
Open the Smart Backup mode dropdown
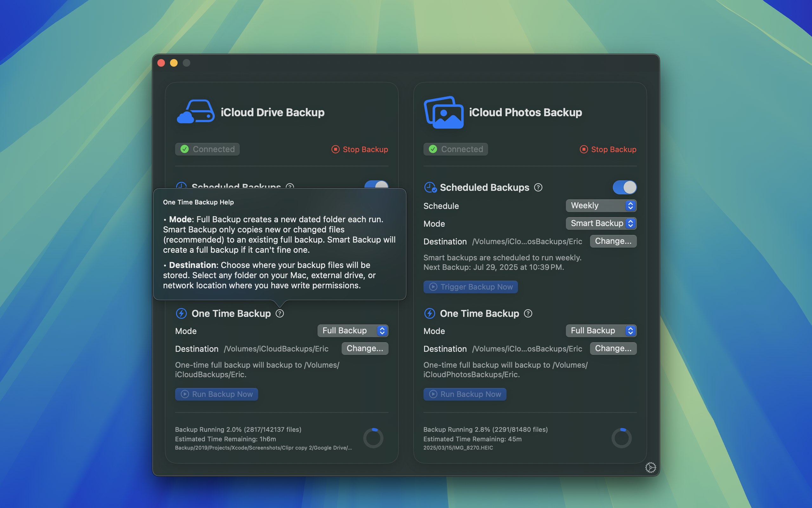[601, 224]
